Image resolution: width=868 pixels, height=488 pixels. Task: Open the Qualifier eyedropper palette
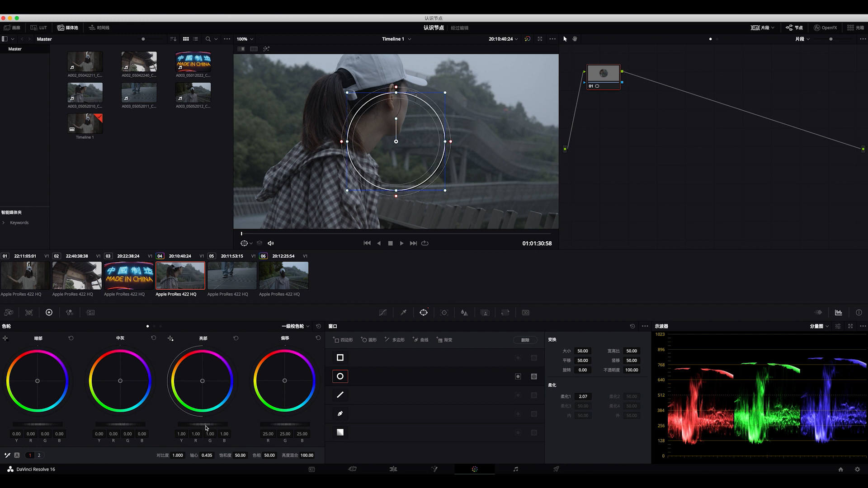[x=403, y=313]
